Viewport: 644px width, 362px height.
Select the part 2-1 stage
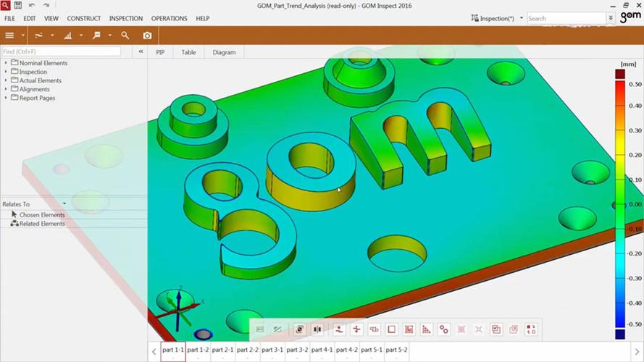point(222,351)
